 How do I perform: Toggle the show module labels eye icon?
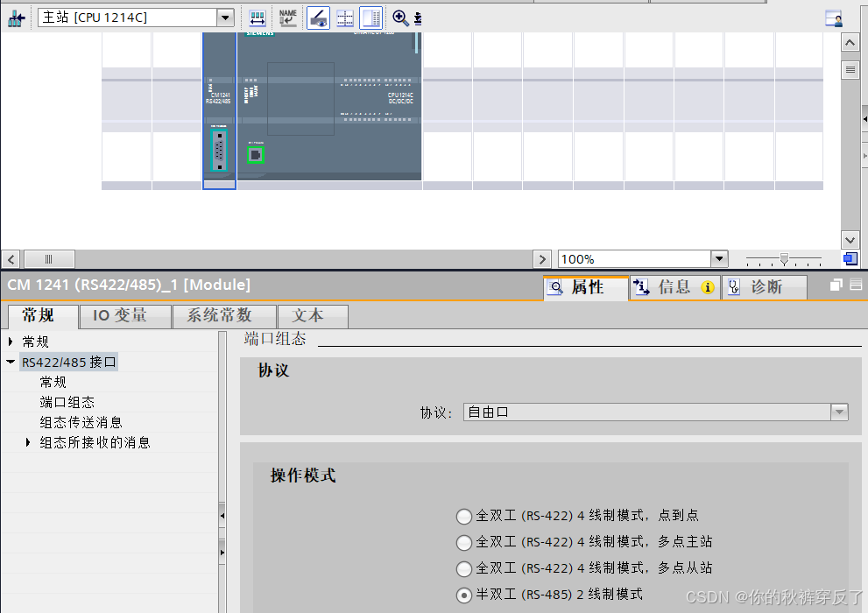coord(318,18)
